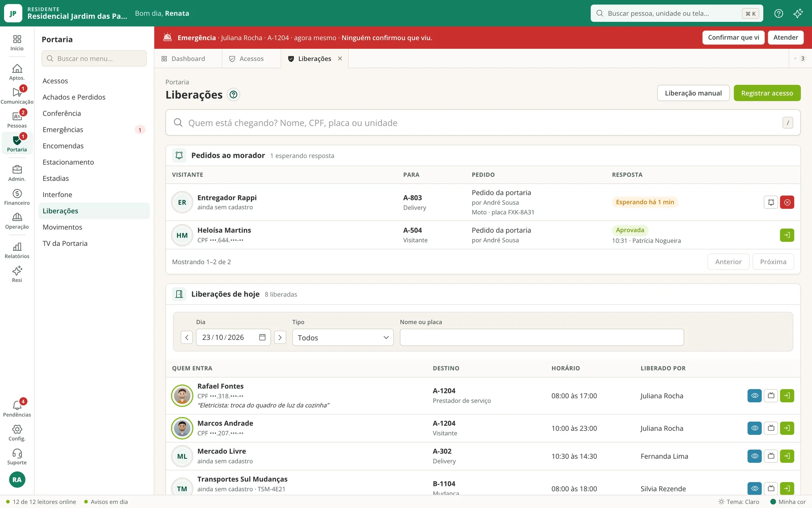
Task: View Rafael Fontes liberation details
Action: tap(754, 396)
